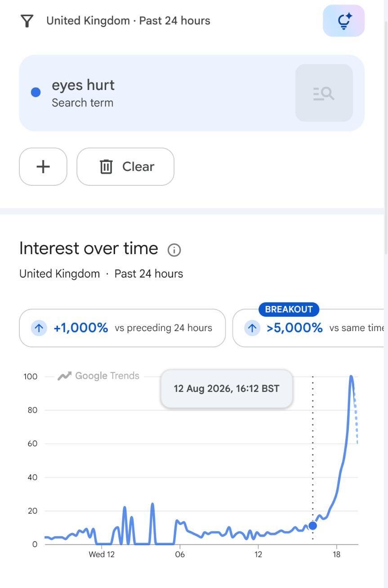Click the BREAKOUT badge

click(289, 310)
